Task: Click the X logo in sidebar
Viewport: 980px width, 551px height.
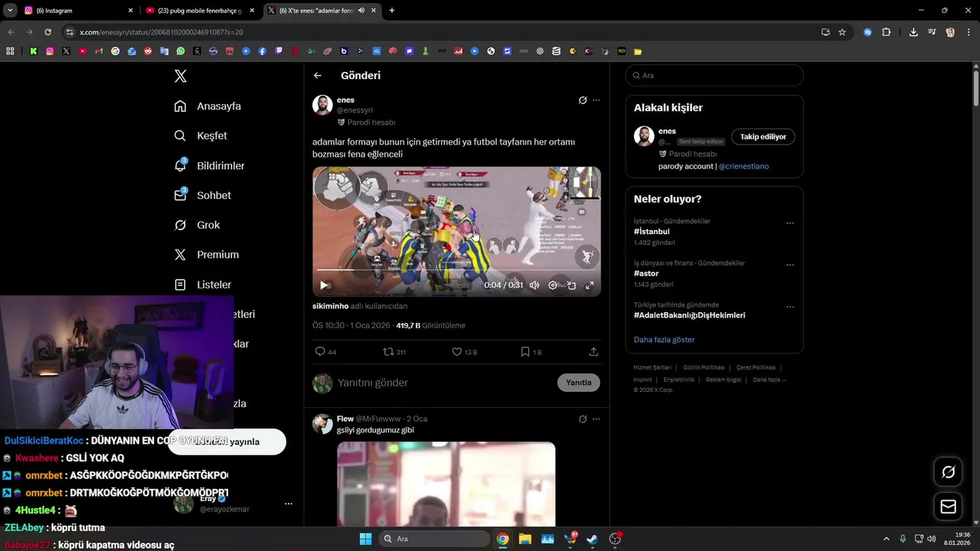Action: pos(181,76)
